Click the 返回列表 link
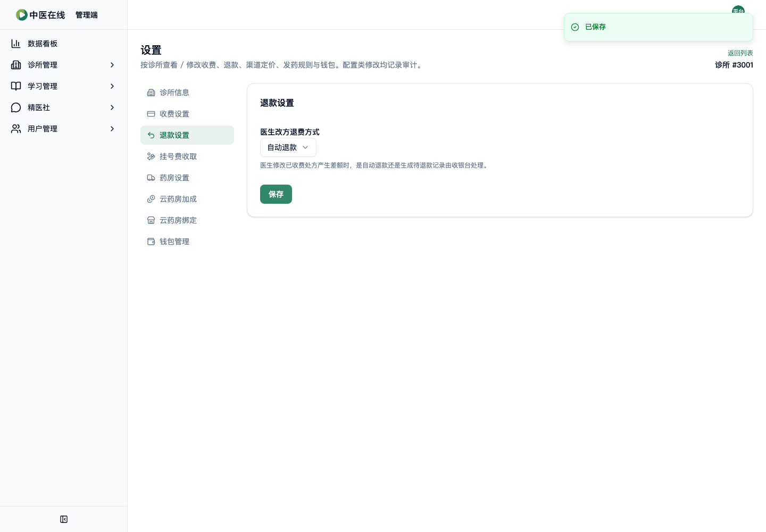The width and height of the screenshot is (766, 532). tap(740, 53)
